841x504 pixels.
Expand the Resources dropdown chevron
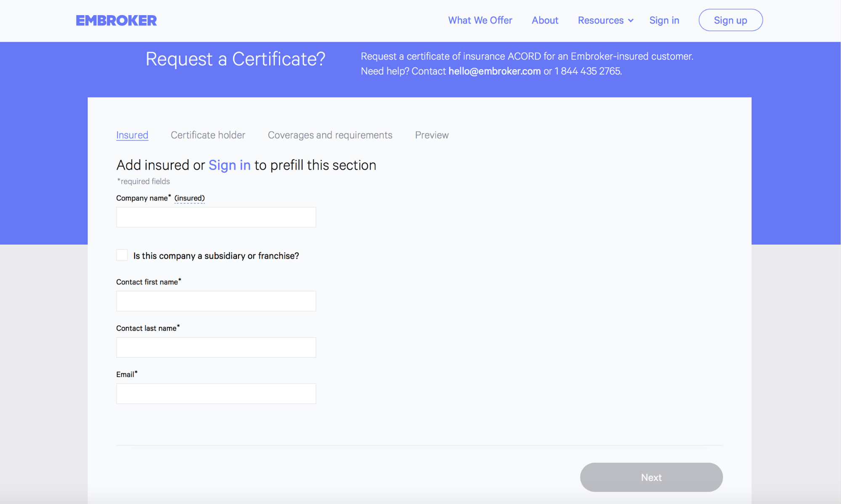pyautogui.click(x=631, y=21)
